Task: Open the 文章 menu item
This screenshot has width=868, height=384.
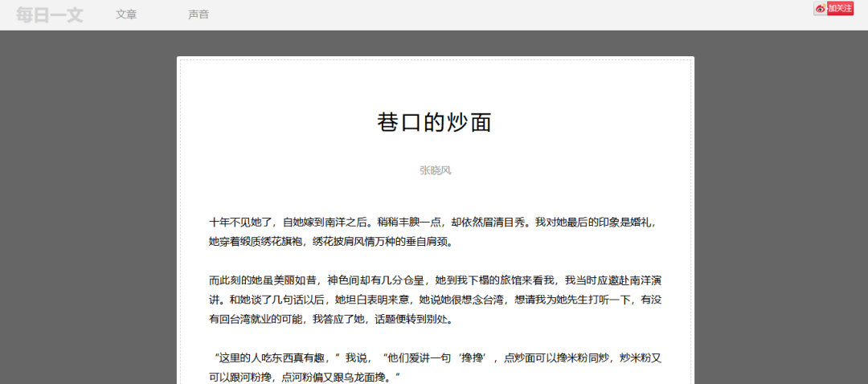Action: click(x=126, y=15)
